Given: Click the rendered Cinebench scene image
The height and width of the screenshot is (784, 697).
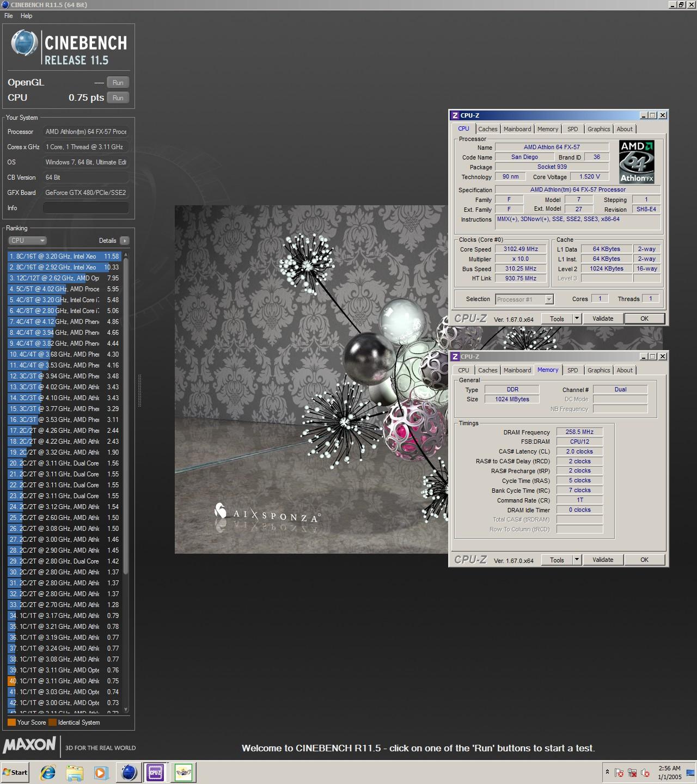Looking at the screenshot, I should tap(311, 379).
